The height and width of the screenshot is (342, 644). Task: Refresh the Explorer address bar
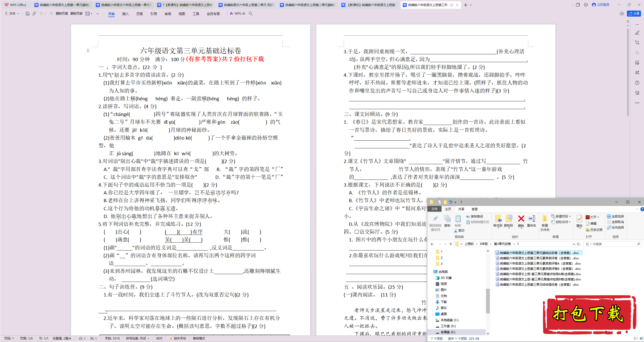coord(578,244)
